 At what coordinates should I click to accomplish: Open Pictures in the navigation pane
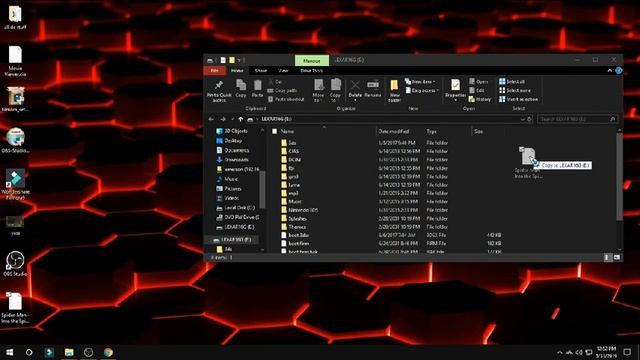pos(233,189)
